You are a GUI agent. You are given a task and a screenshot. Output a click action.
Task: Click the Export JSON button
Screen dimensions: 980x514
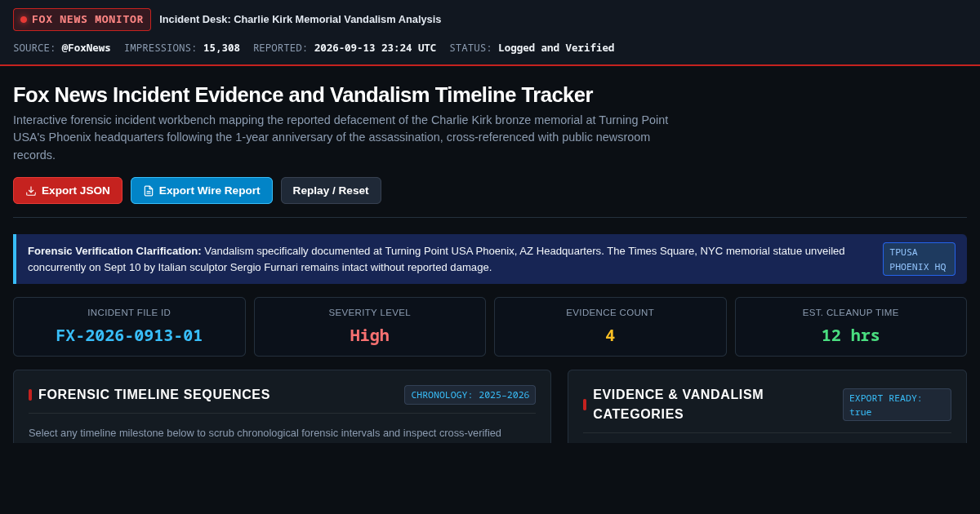coord(68,191)
